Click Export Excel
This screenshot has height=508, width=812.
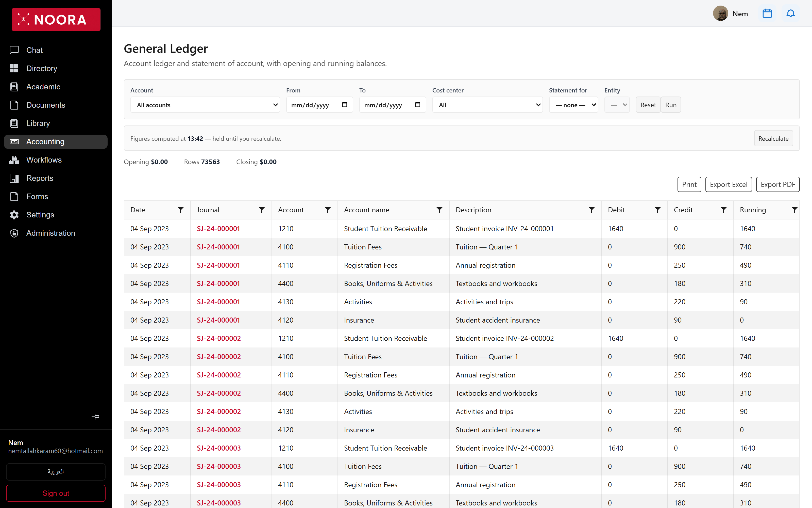pyautogui.click(x=729, y=184)
